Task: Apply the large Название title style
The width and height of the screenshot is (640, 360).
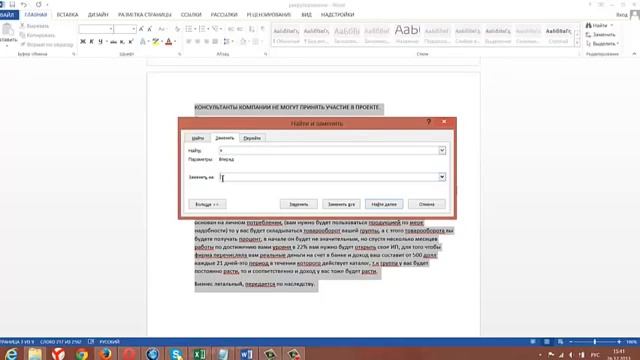Action: (x=407, y=35)
